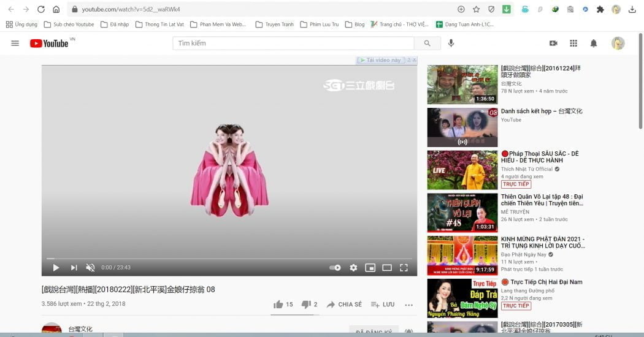The image size is (644, 337).
Task: Open the Dang Tuan Anh-L1C bookmark
Action: [x=464, y=25]
